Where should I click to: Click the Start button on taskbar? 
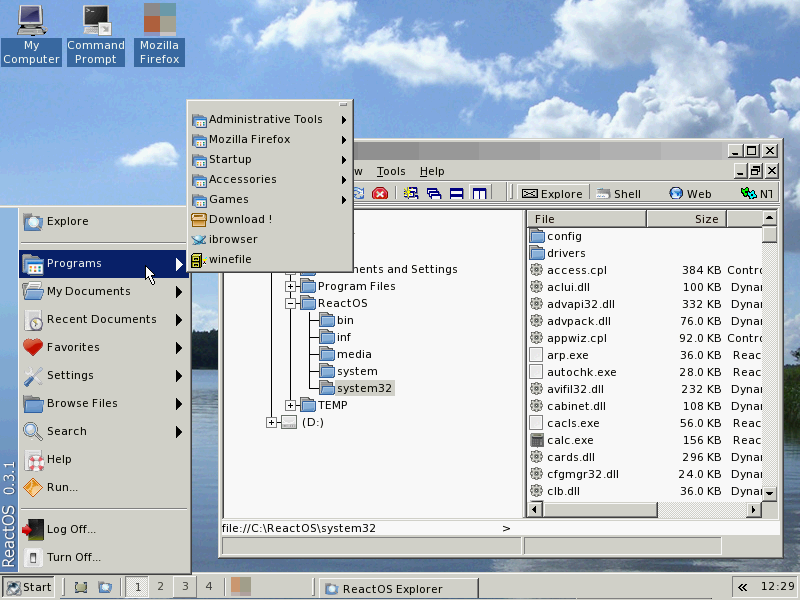[x=29, y=587]
